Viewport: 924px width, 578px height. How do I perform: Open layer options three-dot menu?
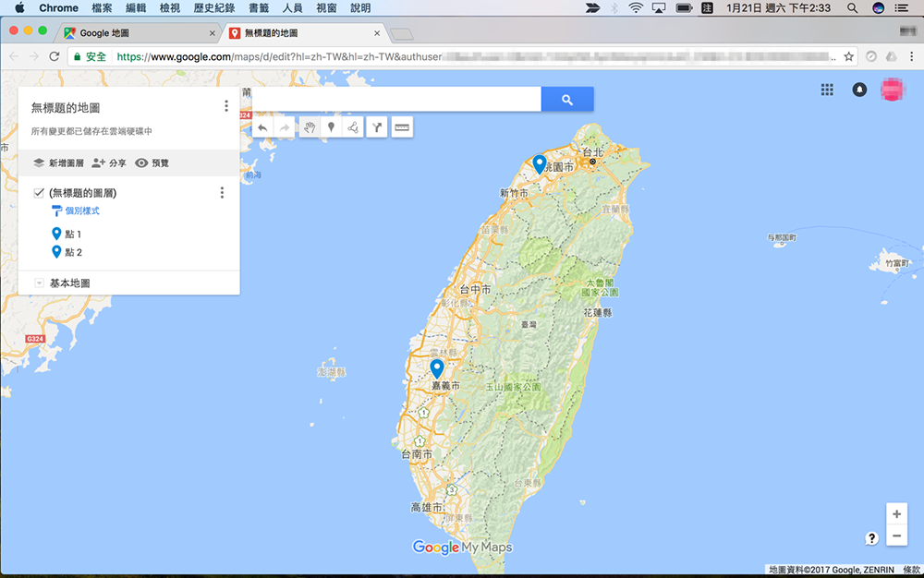222,192
